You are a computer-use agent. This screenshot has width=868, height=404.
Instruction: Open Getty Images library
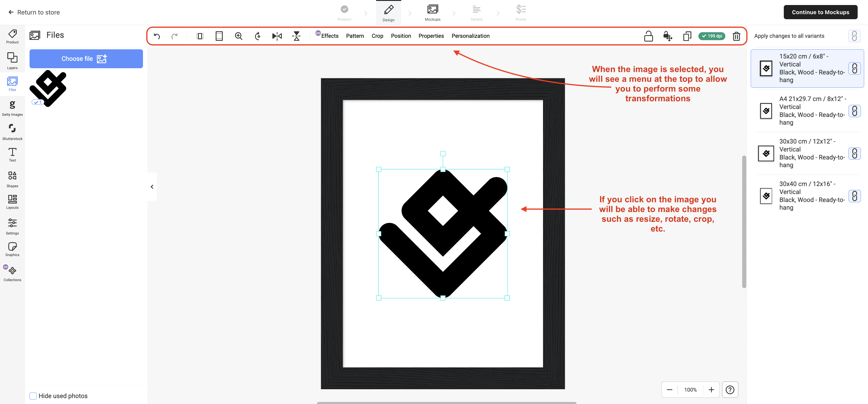tap(12, 108)
